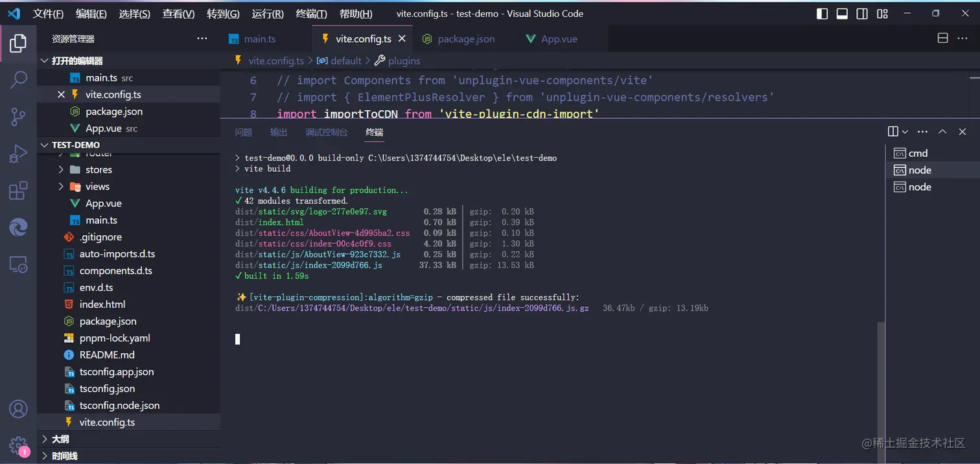980x464 pixels.
Task: Switch to 调试控制台 panel tab
Action: click(x=327, y=132)
